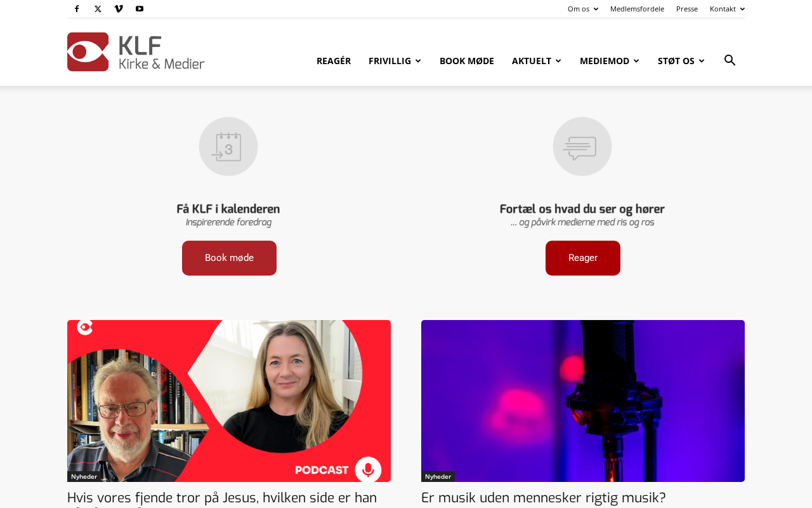
Task: Open the microphone article thumbnail
Action: tap(583, 401)
